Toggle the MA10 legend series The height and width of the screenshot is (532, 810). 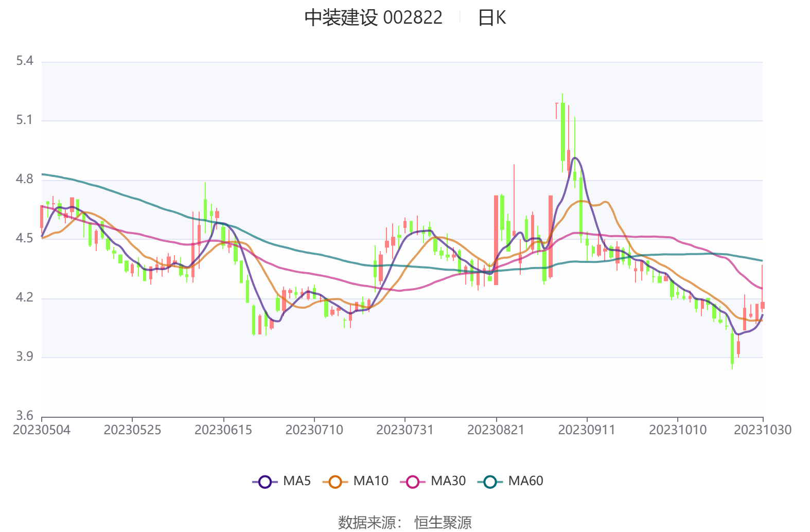(356, 481)
